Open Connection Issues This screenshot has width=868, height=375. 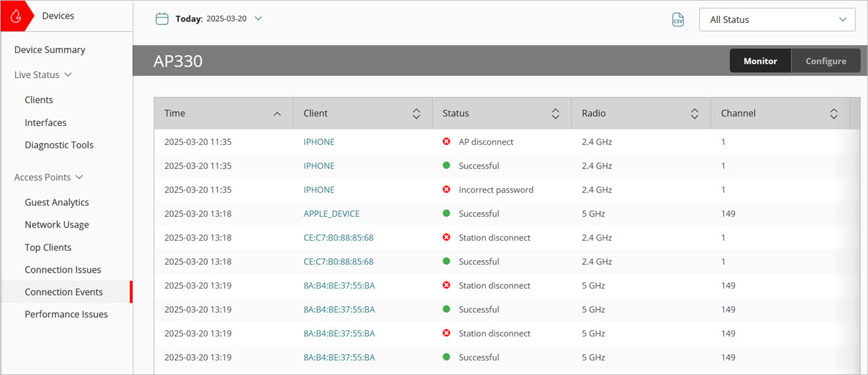point(63,269)
